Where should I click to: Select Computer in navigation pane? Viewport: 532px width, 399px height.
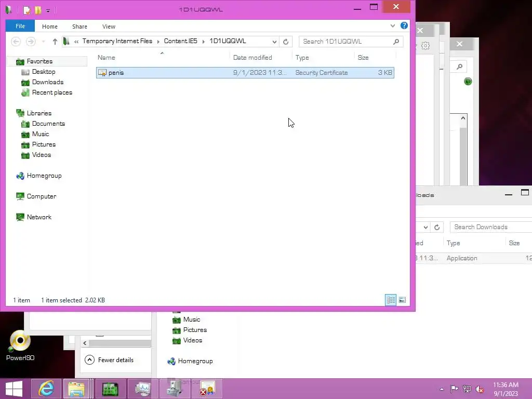[x=42, y=196]
